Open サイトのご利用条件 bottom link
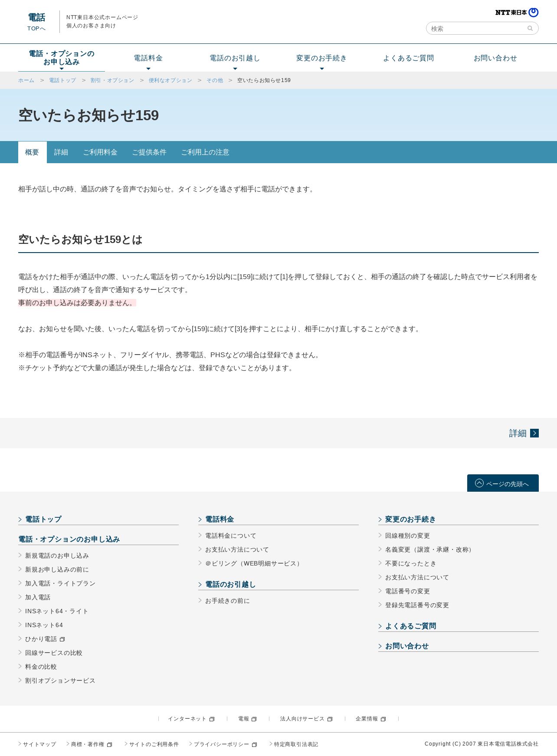557x756 pixels. [x=154, y=744]
